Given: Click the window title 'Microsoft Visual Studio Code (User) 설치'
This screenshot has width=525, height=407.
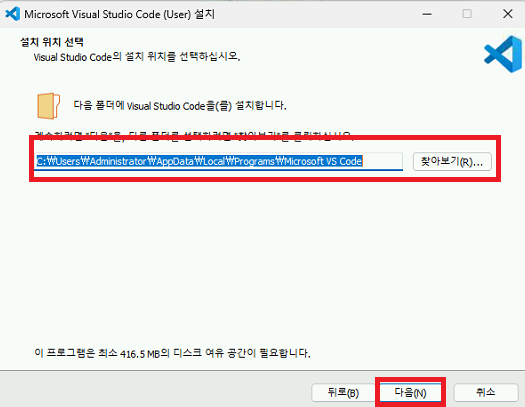Looking at the screenshot, I should coord(120,14).
